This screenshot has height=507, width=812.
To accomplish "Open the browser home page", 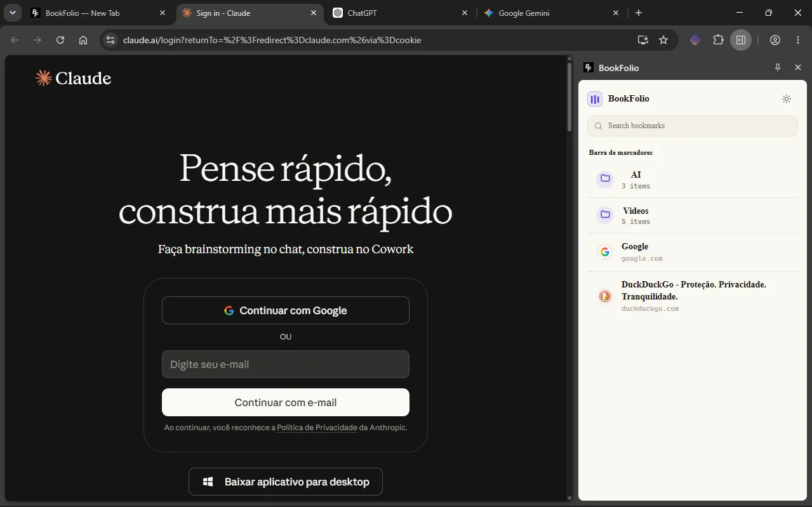I will (83, 40).
